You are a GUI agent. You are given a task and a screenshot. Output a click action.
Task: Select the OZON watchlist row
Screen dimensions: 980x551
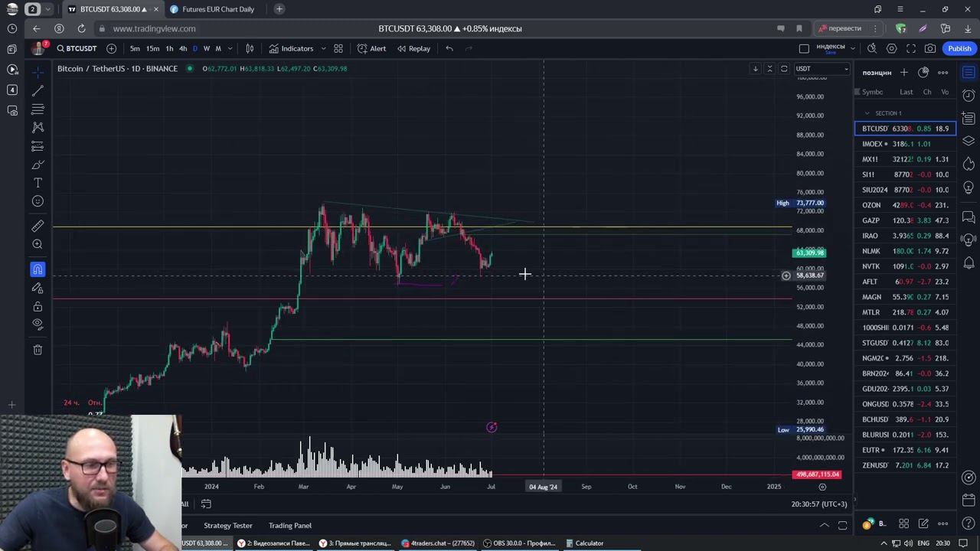pos(906,205)
